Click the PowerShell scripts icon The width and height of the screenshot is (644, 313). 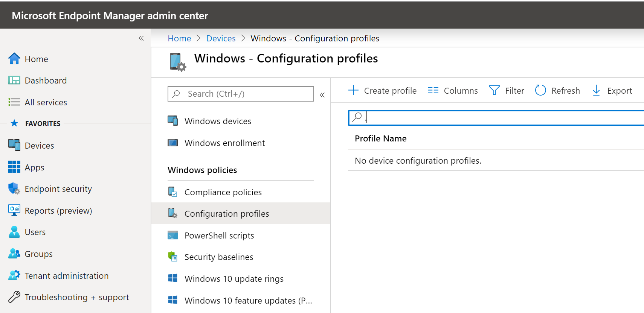(x=173, y=235)
